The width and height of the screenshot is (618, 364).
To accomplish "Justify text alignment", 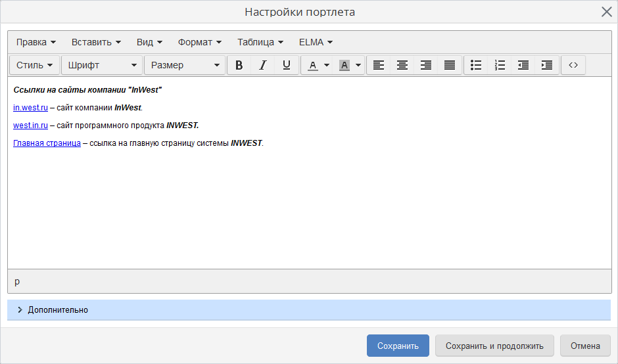I will coord(449,65).
